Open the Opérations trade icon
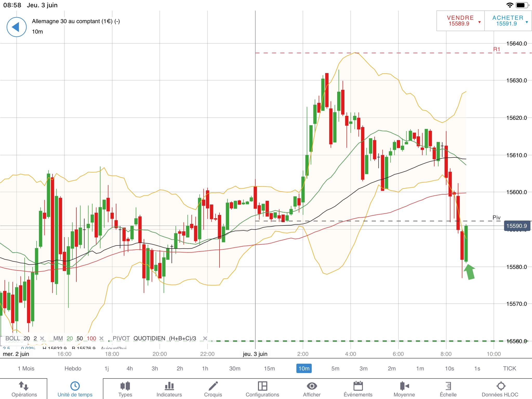This screenshot has height=399, width=532. tap(24, 386)
